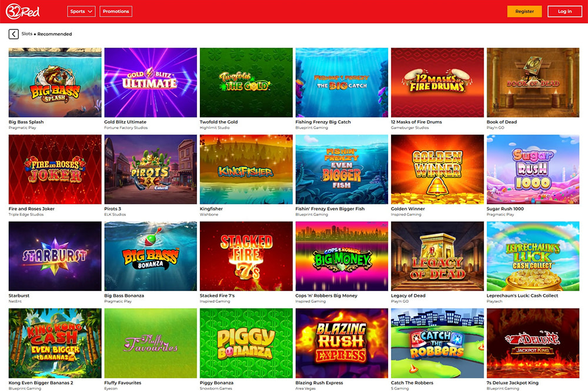Viewport: 588px width, 391px height.
Task: Click the Log in button
Action: 564,11
